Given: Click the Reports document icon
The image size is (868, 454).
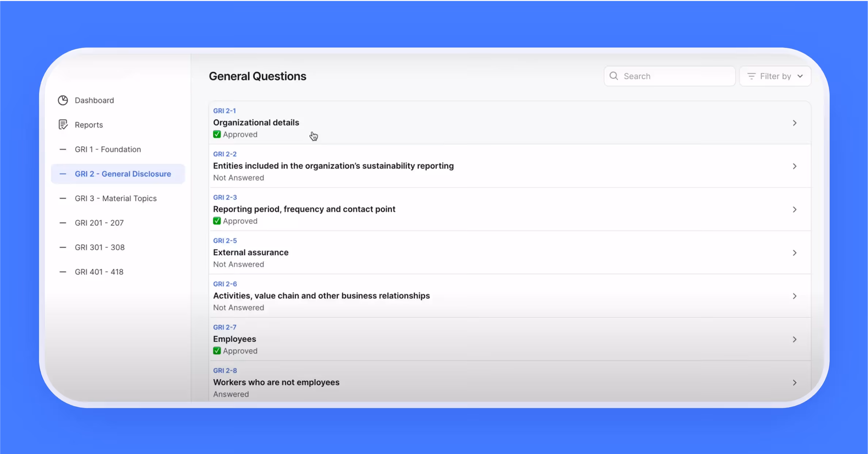Looking at the screenshot, I should coord(63,125).
